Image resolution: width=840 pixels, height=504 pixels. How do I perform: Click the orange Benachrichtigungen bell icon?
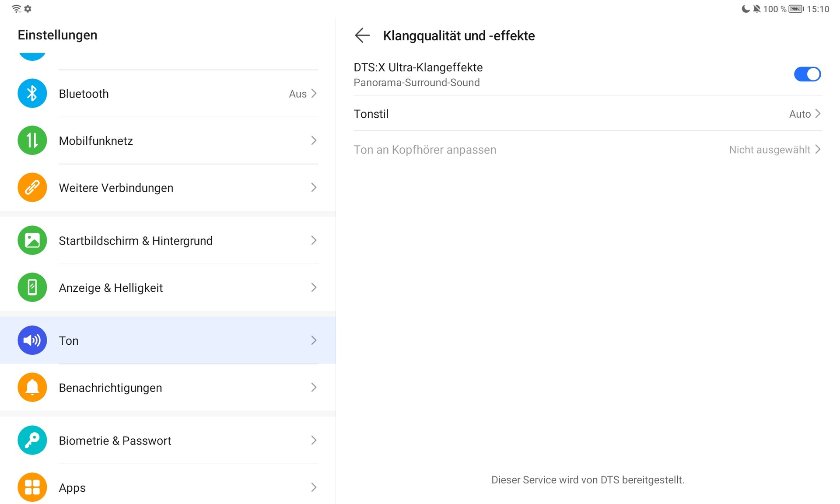(32, 387)
